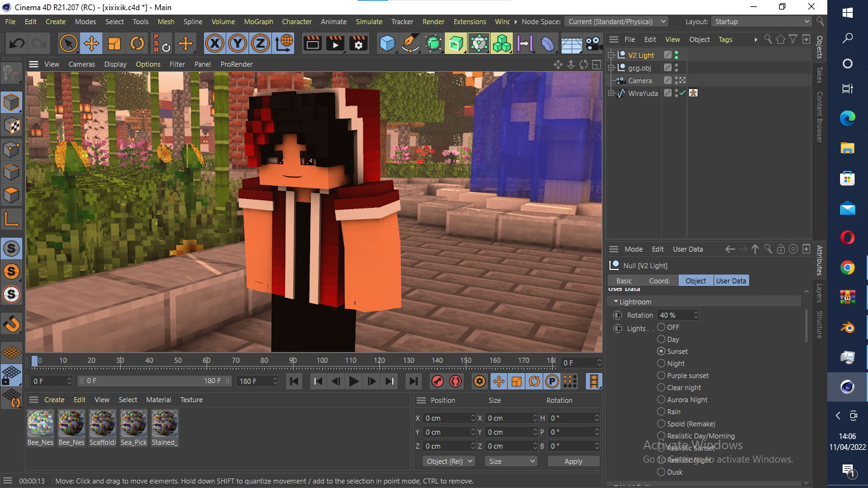868x488 pixels.
Task: Click Rotation value stepper arrows
Action: click(x=696, y=315)
